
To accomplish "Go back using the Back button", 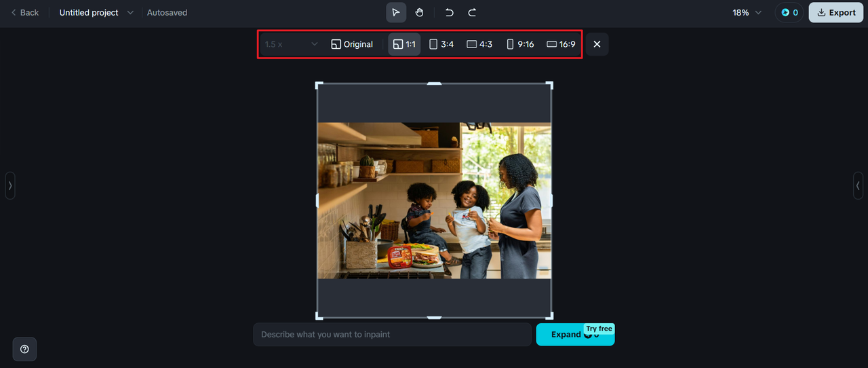I will point(25,12).
